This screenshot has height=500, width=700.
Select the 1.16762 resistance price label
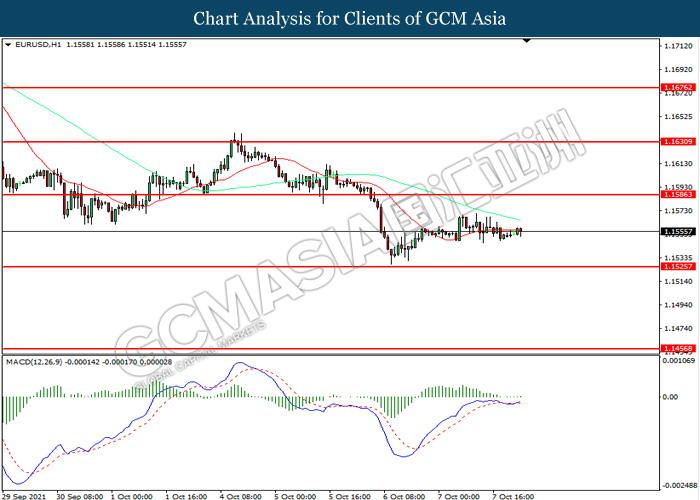pyautogui.click(x=678, y=88)
